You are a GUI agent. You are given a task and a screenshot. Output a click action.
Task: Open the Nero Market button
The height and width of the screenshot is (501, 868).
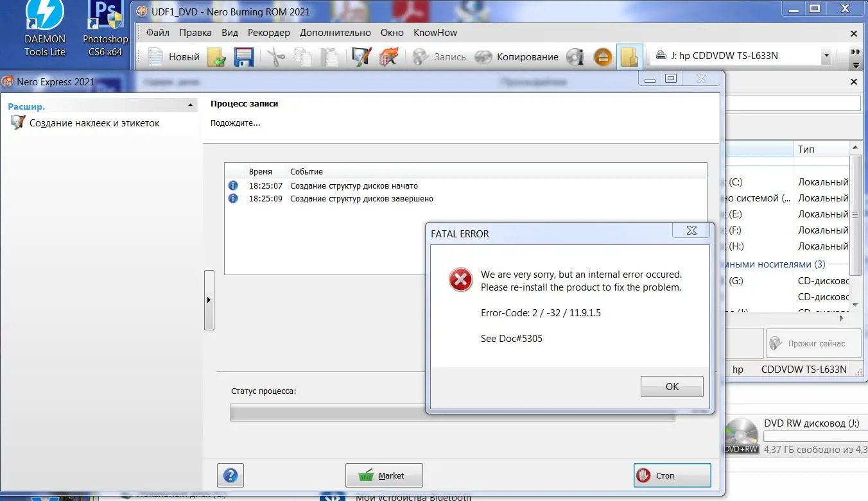coord(384,475)
